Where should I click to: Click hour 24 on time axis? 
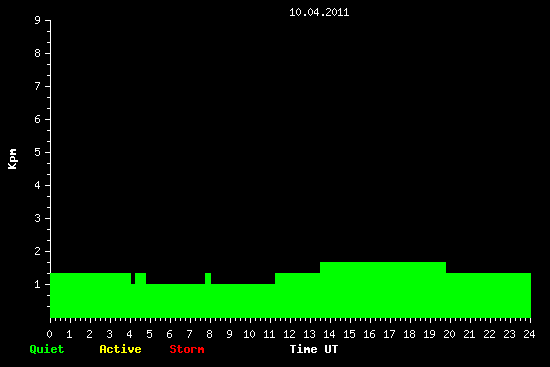pos(529,334)
